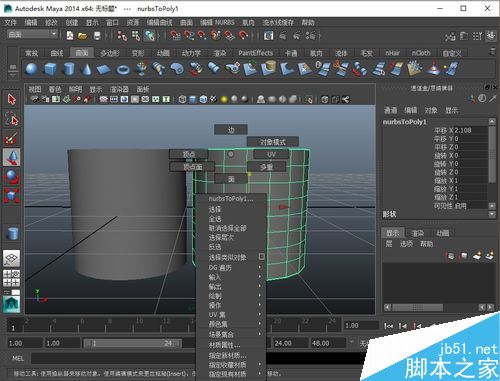Click the Select by object type icon

click(136, 36)
